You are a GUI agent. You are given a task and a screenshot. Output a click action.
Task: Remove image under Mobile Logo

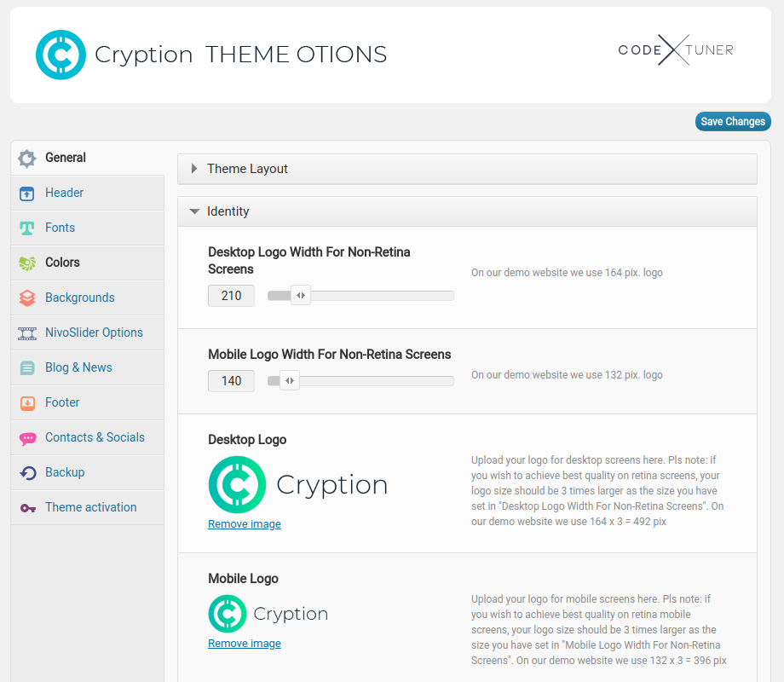pyautogui.click(x=244, y=644)
